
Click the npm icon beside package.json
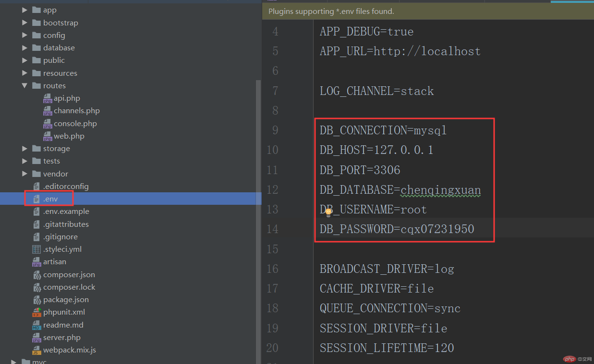point(36,299)
